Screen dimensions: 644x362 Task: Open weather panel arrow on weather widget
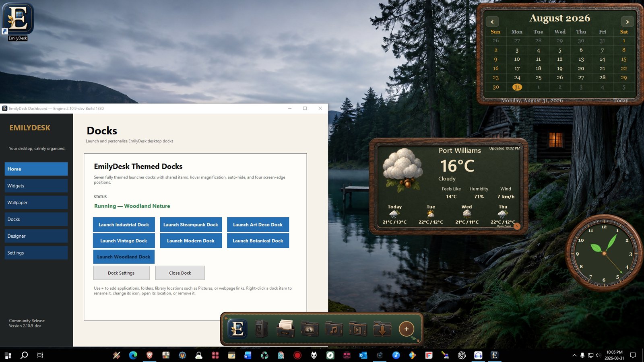click(517, 226)
